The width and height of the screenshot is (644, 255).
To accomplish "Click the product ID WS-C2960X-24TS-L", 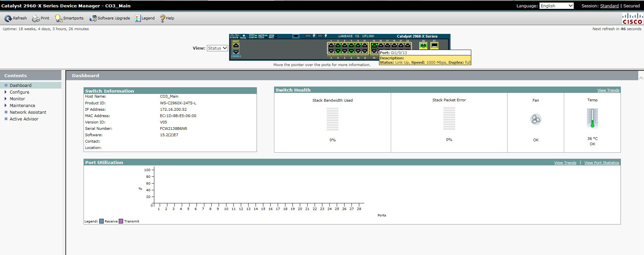I will click(x=178, y=103).
